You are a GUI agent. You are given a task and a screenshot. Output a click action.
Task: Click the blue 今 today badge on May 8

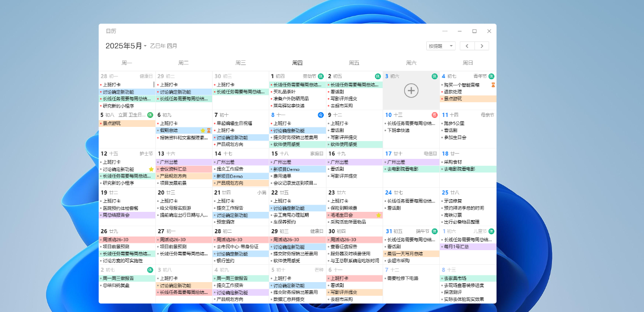(x=321, y=115)
